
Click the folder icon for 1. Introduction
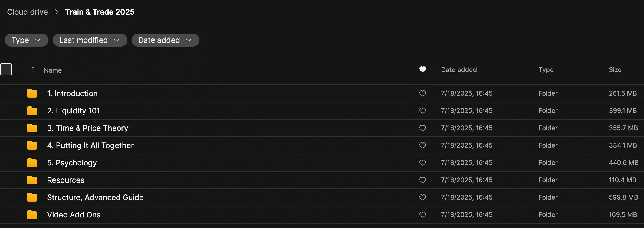click(x=32, y=93)
